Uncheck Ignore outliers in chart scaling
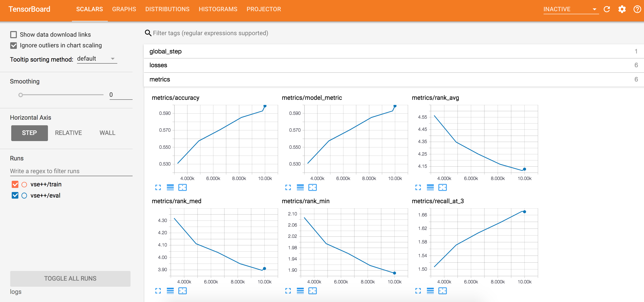Screen dimensions: 644x302 tap(14, 46)
